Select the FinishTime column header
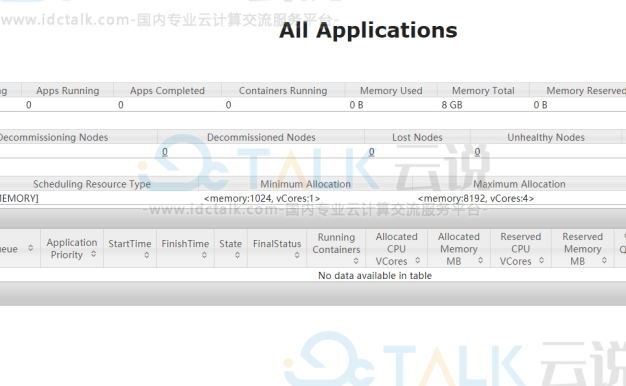This screenshot has width=626, height=386. click(x=185, y=248)
